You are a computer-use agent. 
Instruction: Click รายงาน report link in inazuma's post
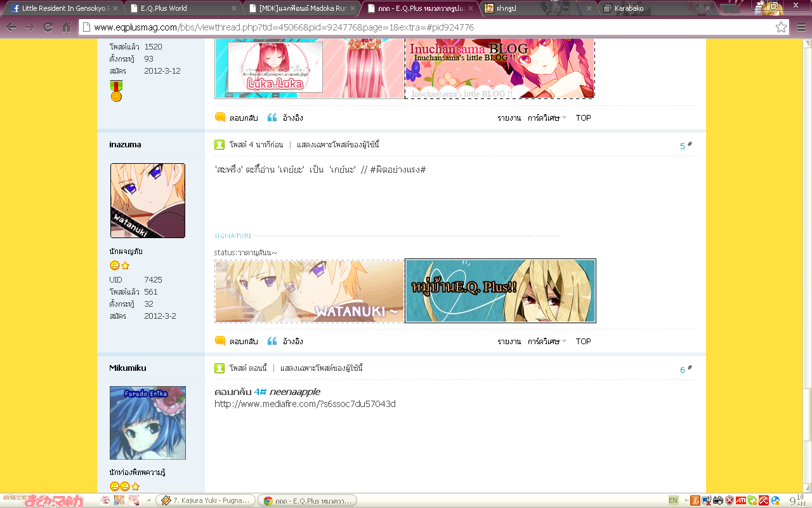[x=509, y=342]
